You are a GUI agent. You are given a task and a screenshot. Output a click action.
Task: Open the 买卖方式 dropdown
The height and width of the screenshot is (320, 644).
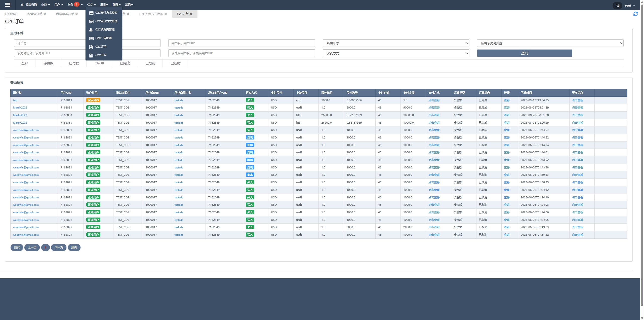pyautogui.click(x=396, y=53)
